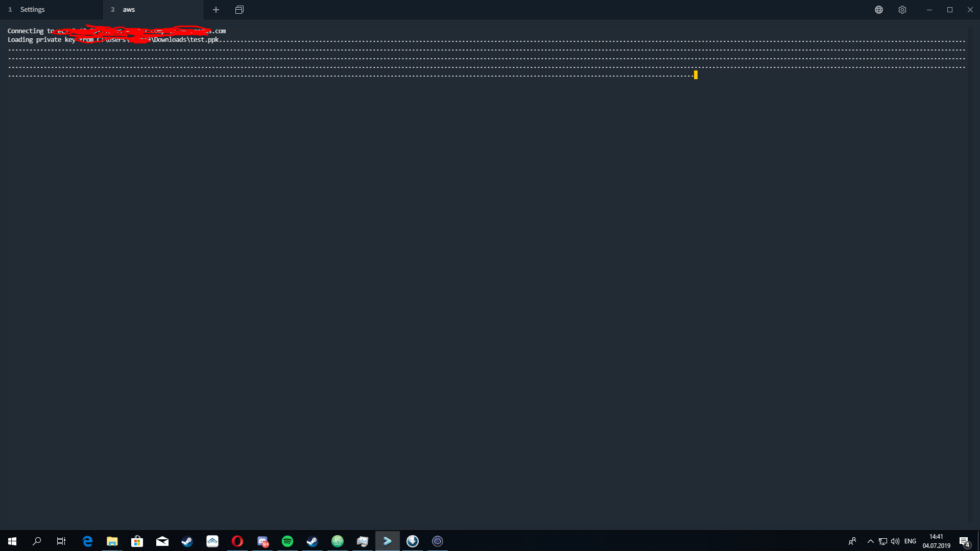Screen dimensions: 980x551
Task: Click the clock to open the calendar
Action: [x=936, y=541]
